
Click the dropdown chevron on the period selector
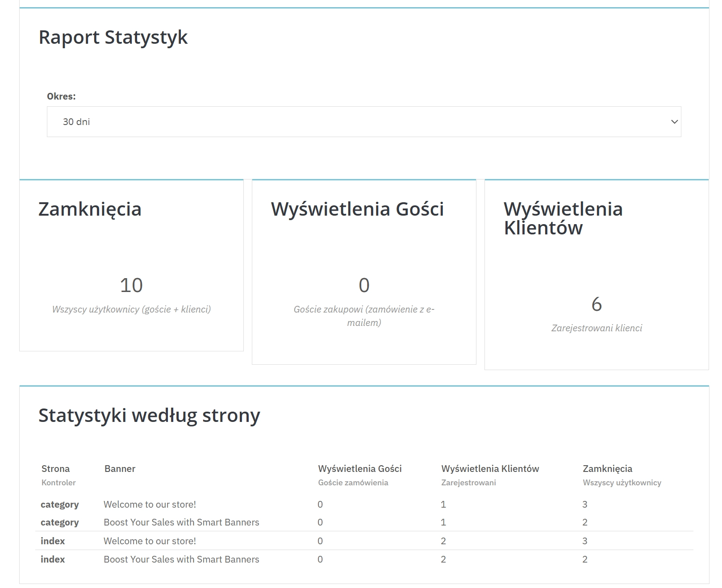(x=673, y=121)
